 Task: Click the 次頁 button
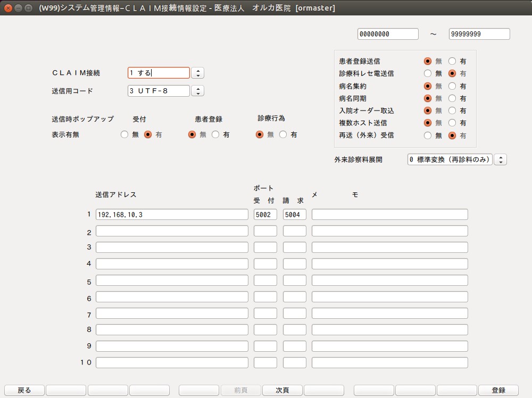[282, 390]
